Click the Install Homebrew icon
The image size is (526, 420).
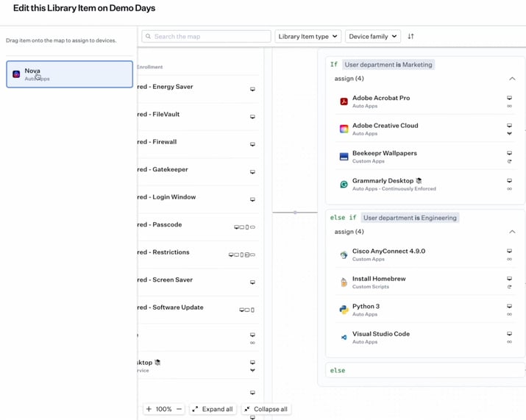(x=344, y=282)
